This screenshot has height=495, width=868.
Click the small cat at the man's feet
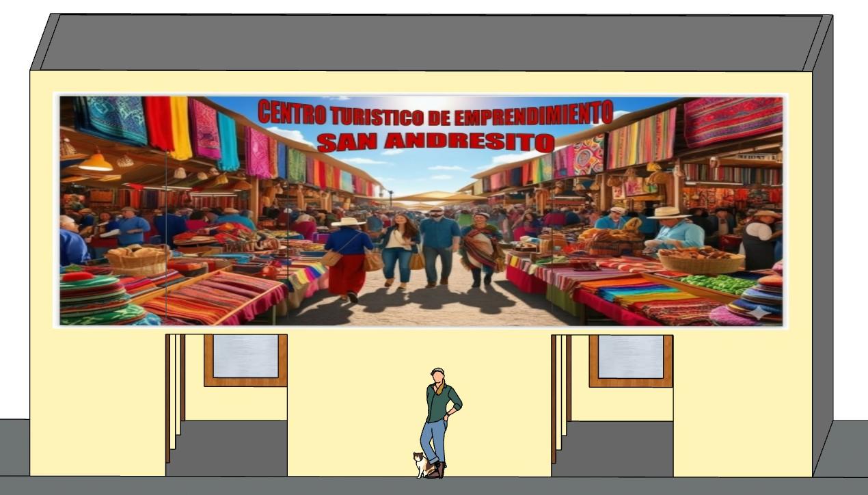coord(421,464)
